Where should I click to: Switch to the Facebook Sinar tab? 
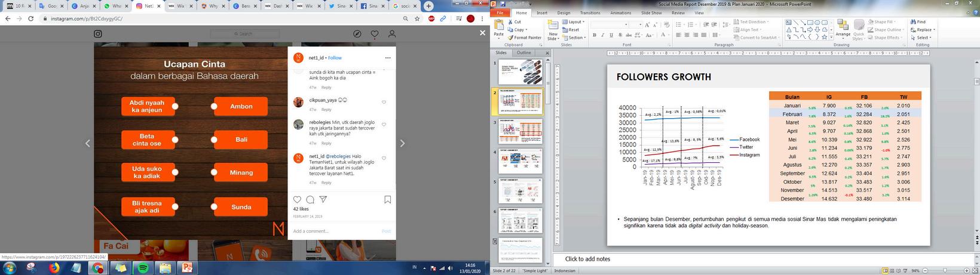coord(372,6)
